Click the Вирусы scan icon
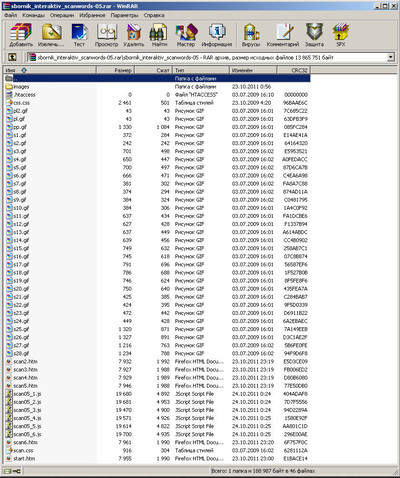 [x=251, y=35]
